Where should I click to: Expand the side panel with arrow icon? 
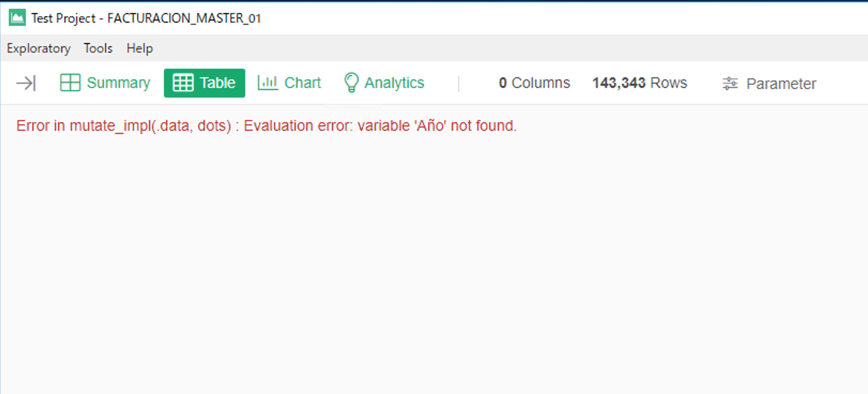point(26,83)
